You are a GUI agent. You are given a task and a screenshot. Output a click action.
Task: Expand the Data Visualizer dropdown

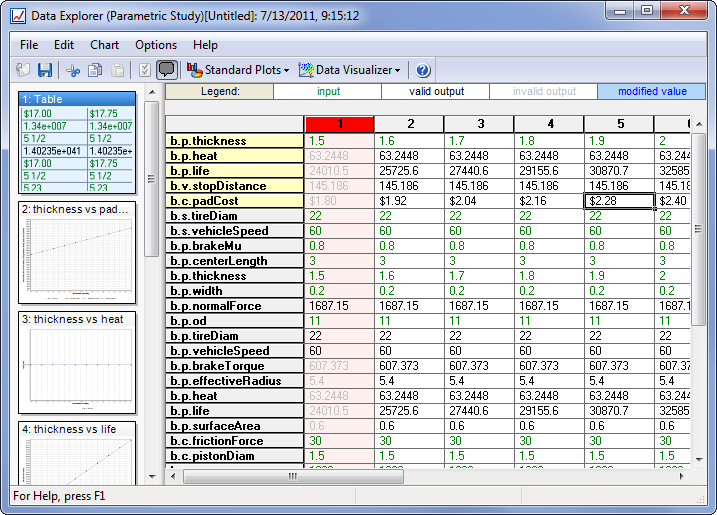coord(350,70)
